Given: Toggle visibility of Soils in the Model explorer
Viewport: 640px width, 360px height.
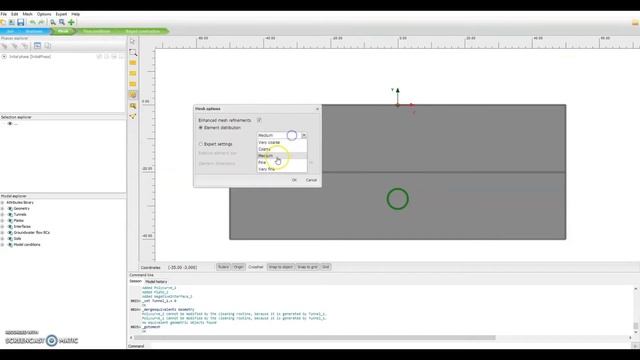Looking at the screenshot, I should click(10, 238).
